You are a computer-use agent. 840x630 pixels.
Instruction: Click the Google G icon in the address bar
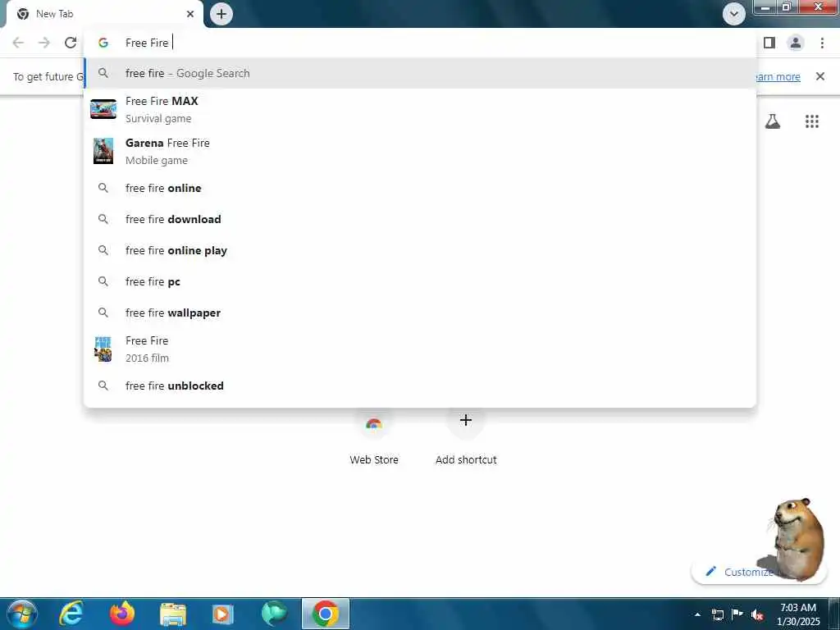pyautogui.click(x=103, y=43)
